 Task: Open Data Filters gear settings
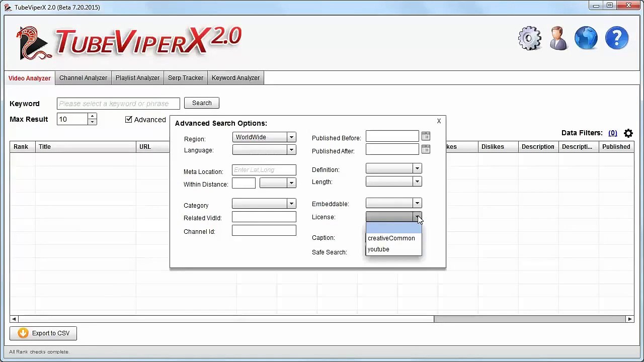click(x=628, y=133)
